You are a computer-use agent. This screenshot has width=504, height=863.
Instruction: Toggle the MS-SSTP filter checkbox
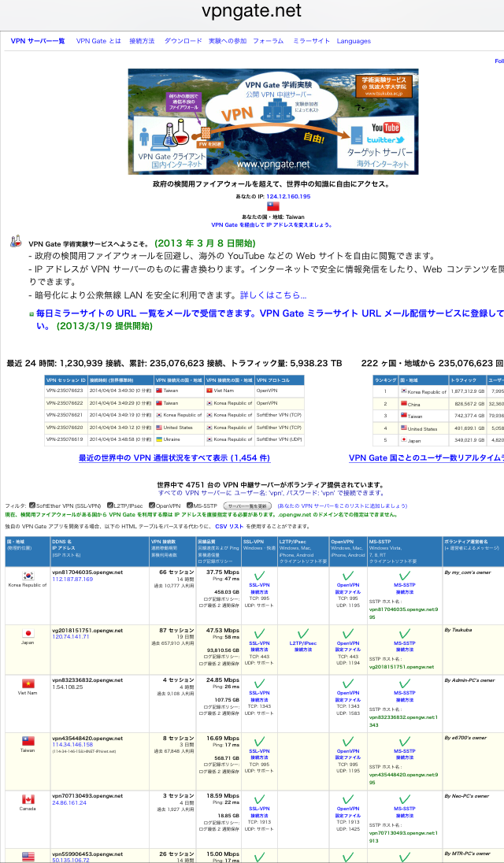click(x=190, y=505)
